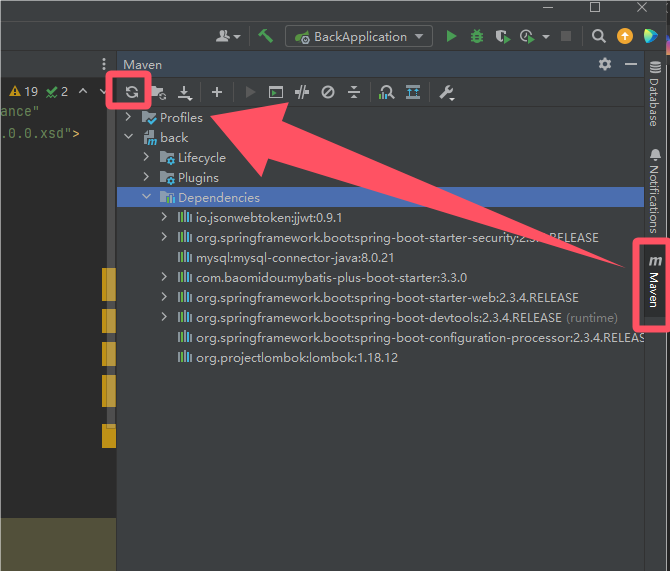Open the colorful toolbox icon
The width and height of the screenshot is (670, 571).
point(650,36)
